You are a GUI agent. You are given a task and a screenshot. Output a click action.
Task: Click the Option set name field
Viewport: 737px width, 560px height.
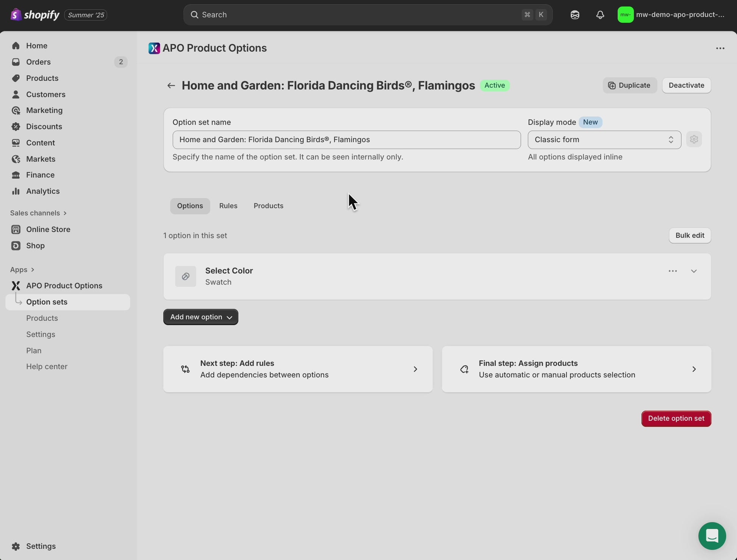pyautogui.click(x=347, y=140)
